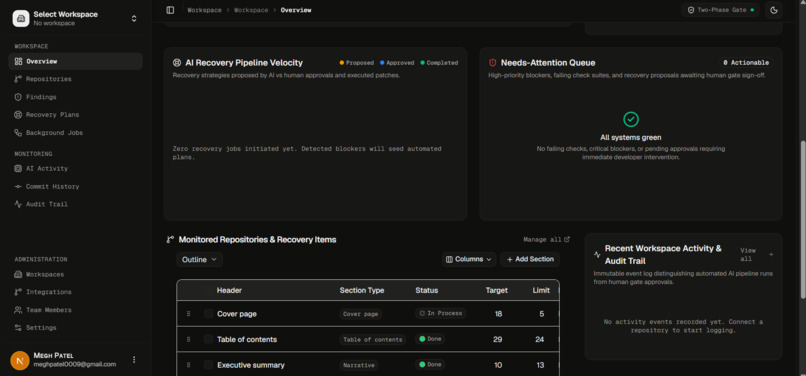The image size is (806, 376).
Task: Click the 0 Actionable badge
Action: coord(746,63)
